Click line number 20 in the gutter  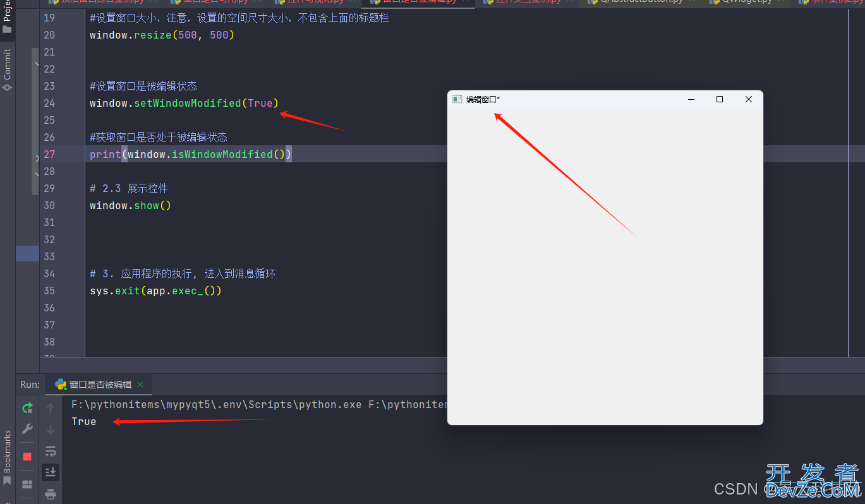[49, 35]
